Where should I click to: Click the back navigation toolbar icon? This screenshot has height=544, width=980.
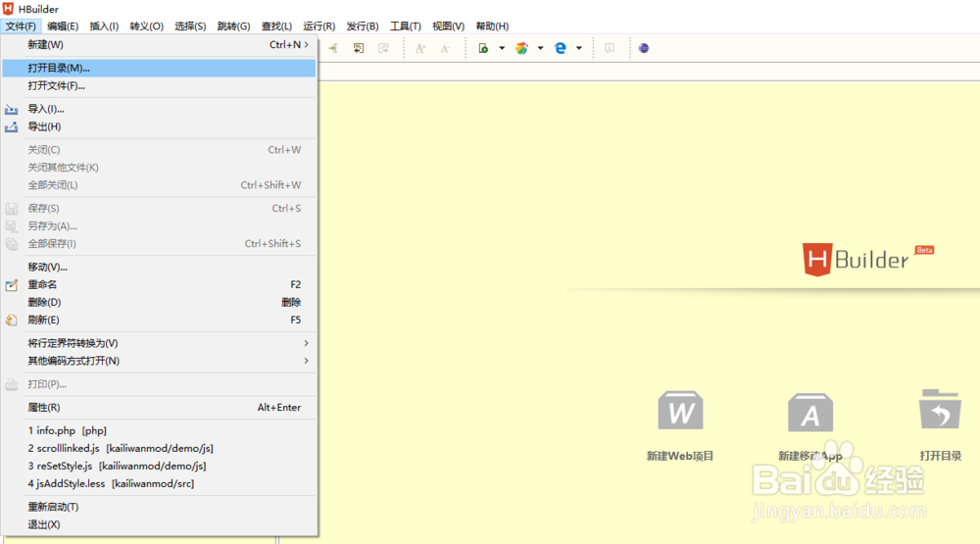click(358, 48)
